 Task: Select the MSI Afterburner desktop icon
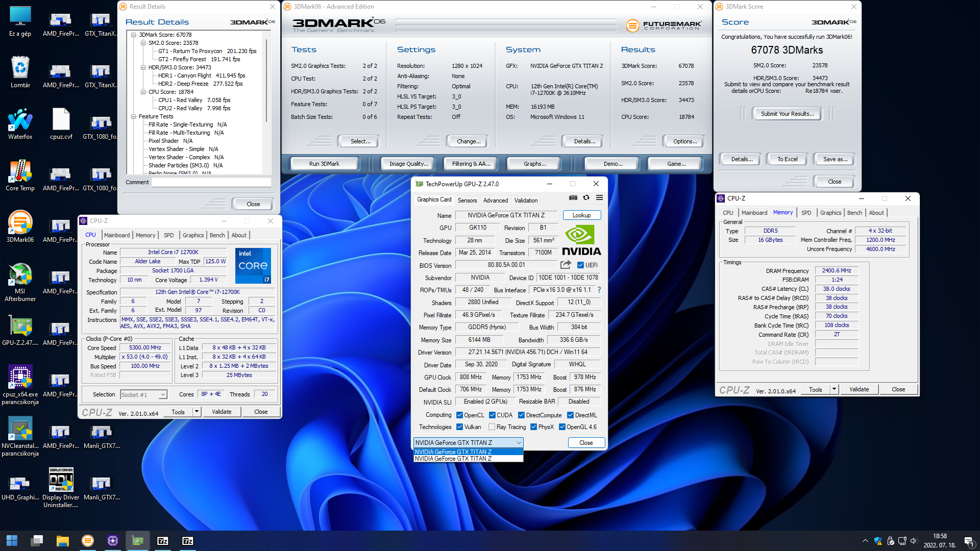point(20,282)
